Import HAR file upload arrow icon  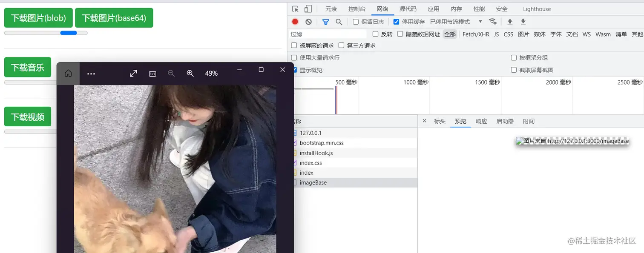pyautogui.click(x=510, y=22)
